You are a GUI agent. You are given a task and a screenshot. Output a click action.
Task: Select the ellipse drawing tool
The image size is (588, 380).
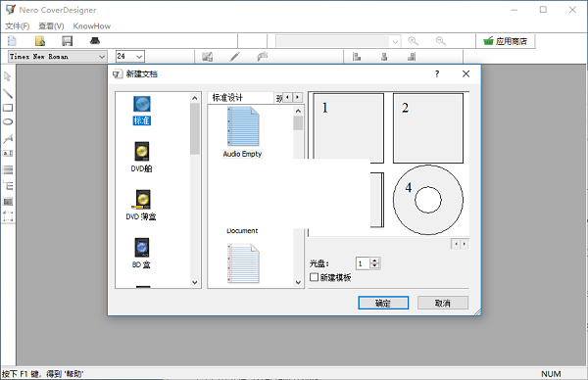pyautogui.click(x=8, y=121)
